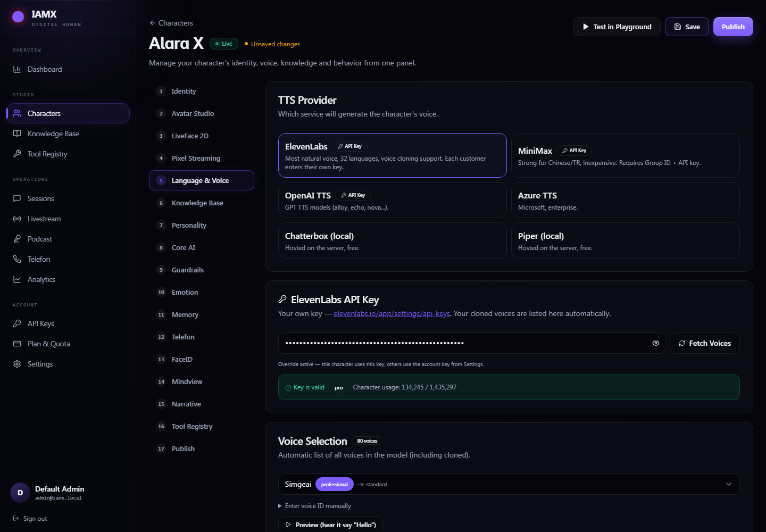
Task: Go back to Characters list
Action: [x=171, y=23]
